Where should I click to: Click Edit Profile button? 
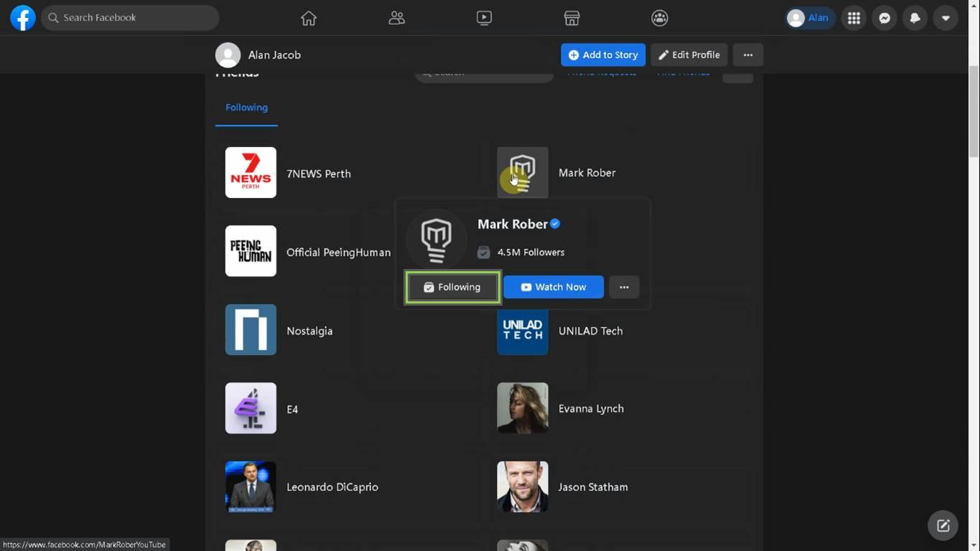point(689,55)
